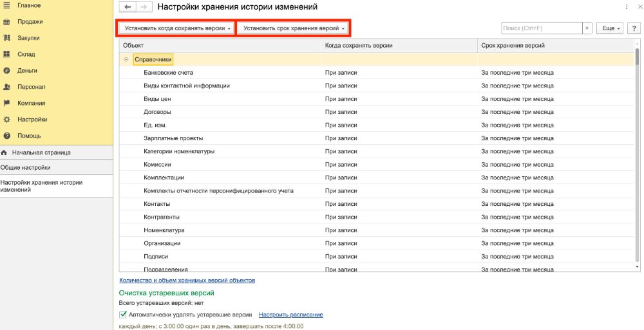Open the Настройки menu section
Image resolution: width=644 pixels, height=330 pixels.
tap(32, 120)
